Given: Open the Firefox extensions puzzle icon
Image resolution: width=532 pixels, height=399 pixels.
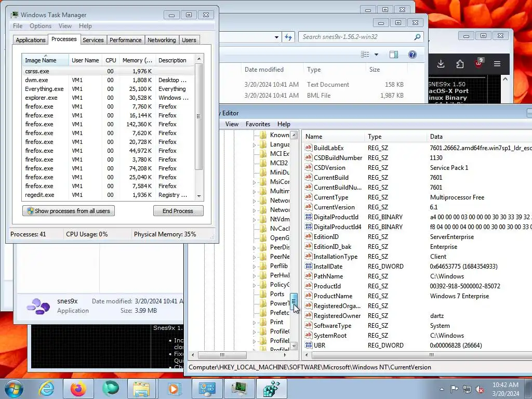Looking at the screenshot, I should pos(460,64).
